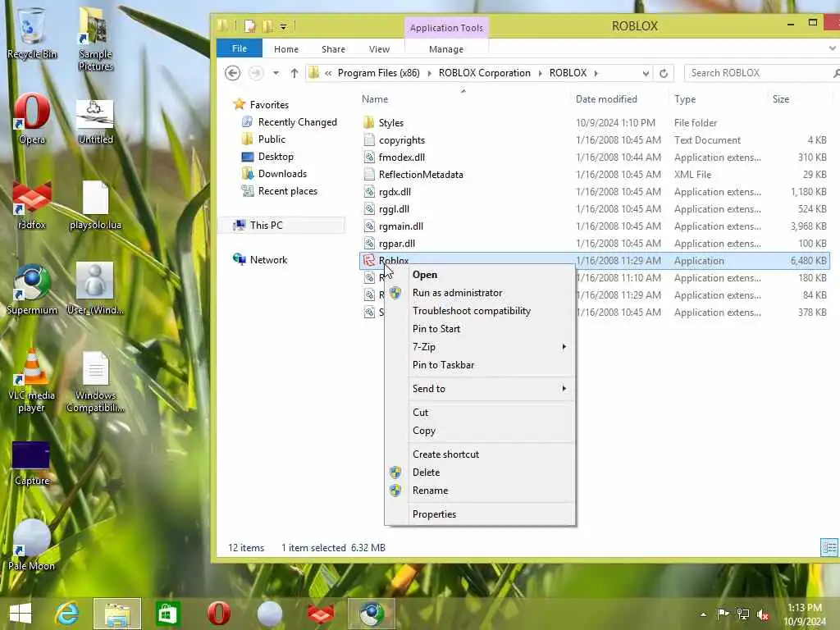Switch to Supermium taskbar button
Viewport: 840px width, 630px height.
coord(372,614)
